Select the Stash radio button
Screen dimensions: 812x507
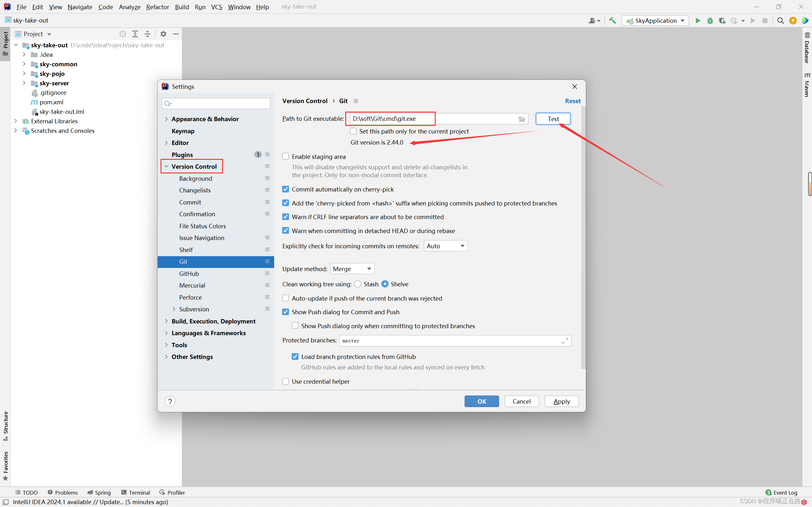tap(358, 284)
